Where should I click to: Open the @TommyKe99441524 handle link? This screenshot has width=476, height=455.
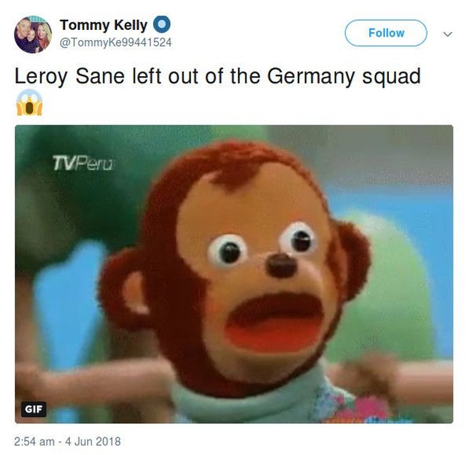(x=116, y=42)
